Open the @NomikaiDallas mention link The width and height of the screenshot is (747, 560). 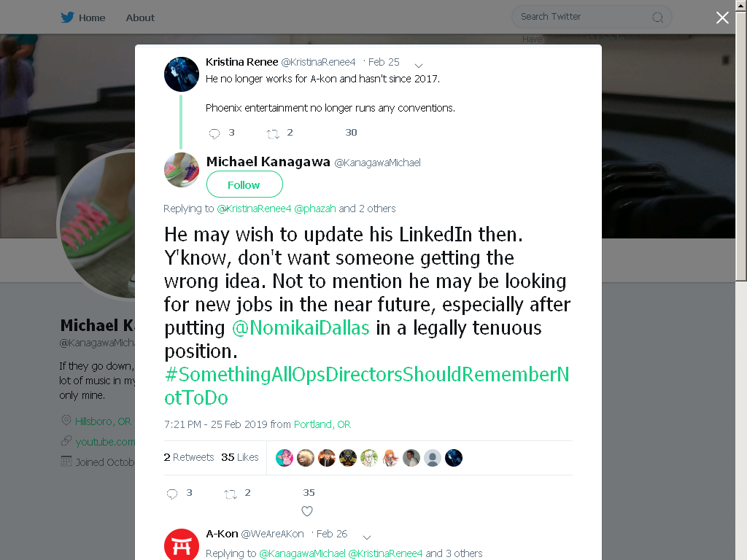pyautogui.click(x=301, y=327)
